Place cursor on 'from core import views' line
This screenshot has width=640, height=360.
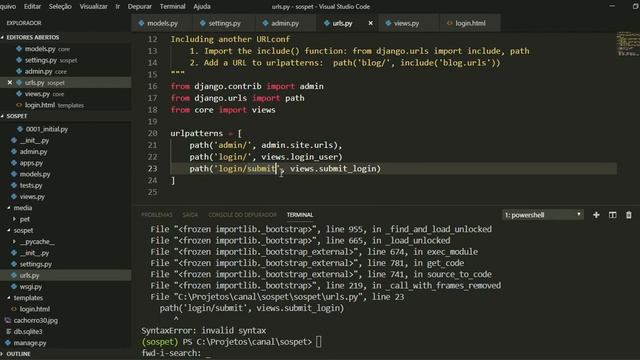223,110
